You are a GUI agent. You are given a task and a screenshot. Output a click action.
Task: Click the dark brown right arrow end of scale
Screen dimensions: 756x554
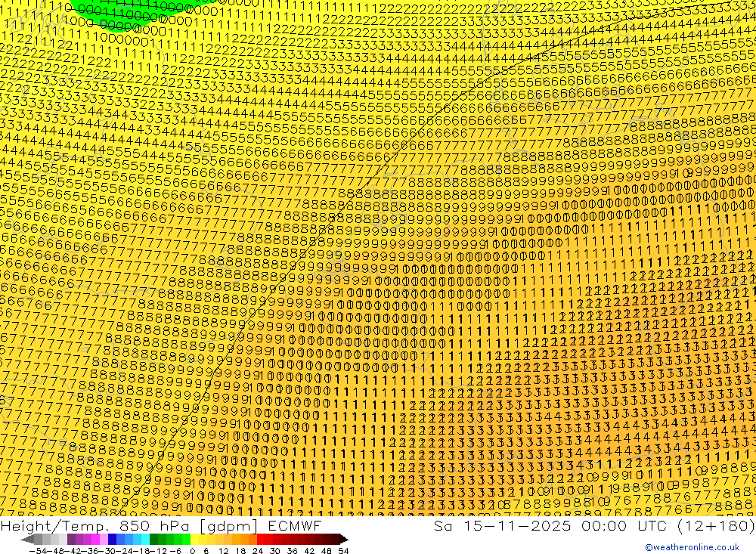click(x=344, y=540)
